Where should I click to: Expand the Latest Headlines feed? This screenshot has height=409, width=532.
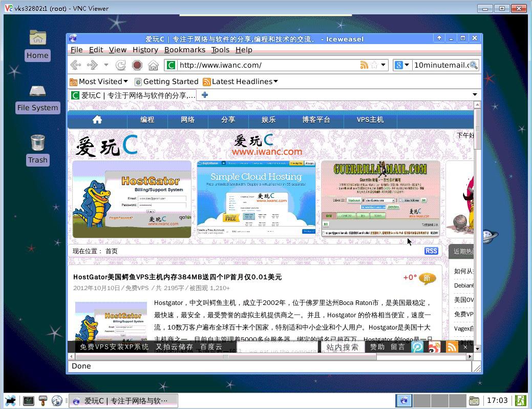[240, 81]
